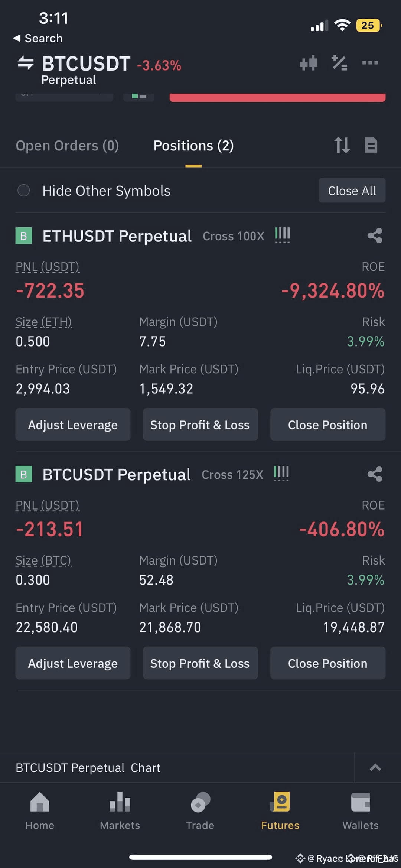This screenshot has height=868, width=401.
Task: Open the order history document icon
Action: coord(371,145)
